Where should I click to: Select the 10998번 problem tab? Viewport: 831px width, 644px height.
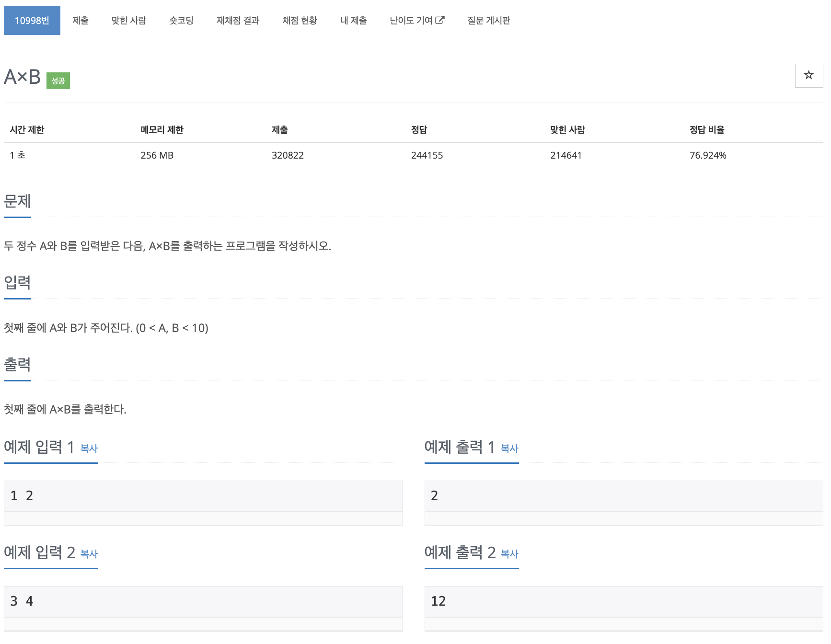coord(32,20)
